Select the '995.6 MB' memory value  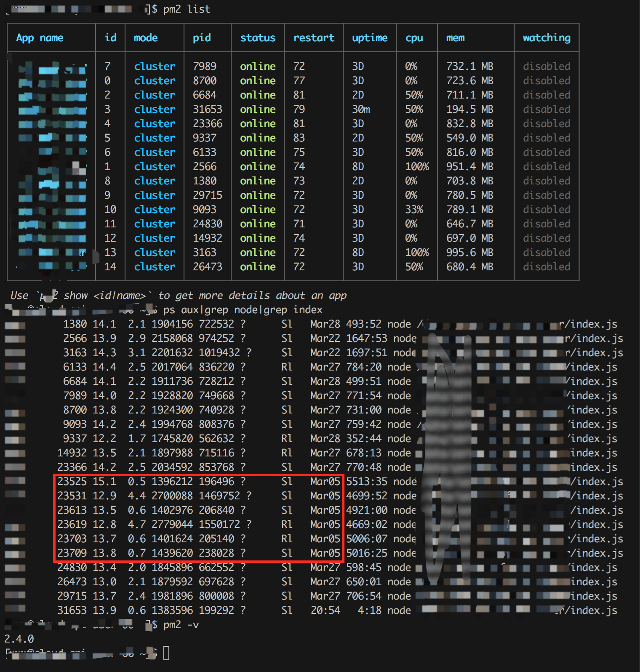(470, 253)
